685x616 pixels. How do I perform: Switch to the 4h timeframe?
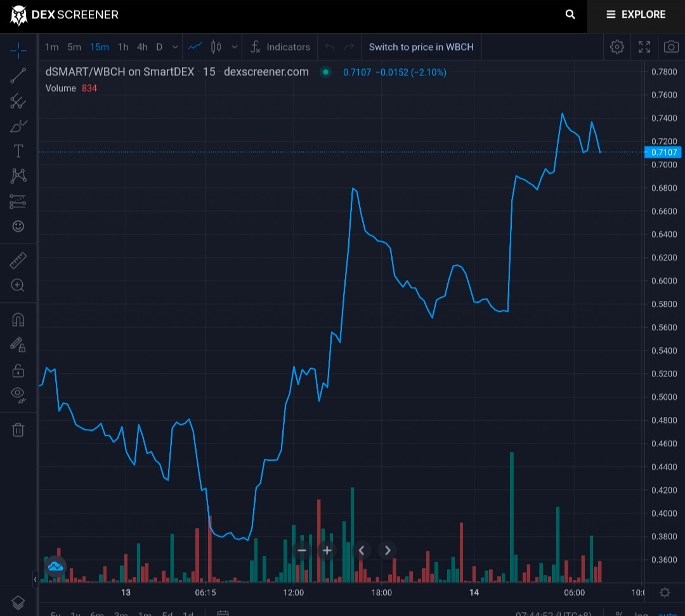point(142,47)
